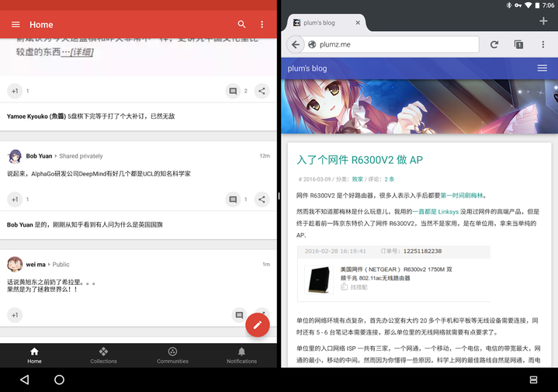Tap the search icon in Google+
Screen dimensions: 558x392
(x=242, y=25)
